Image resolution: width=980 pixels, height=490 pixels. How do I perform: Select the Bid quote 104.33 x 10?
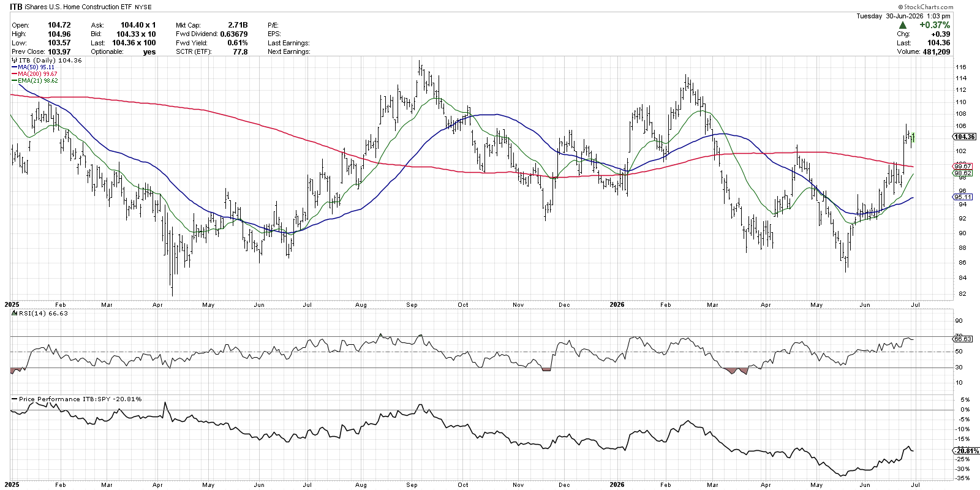pos(137,34)
